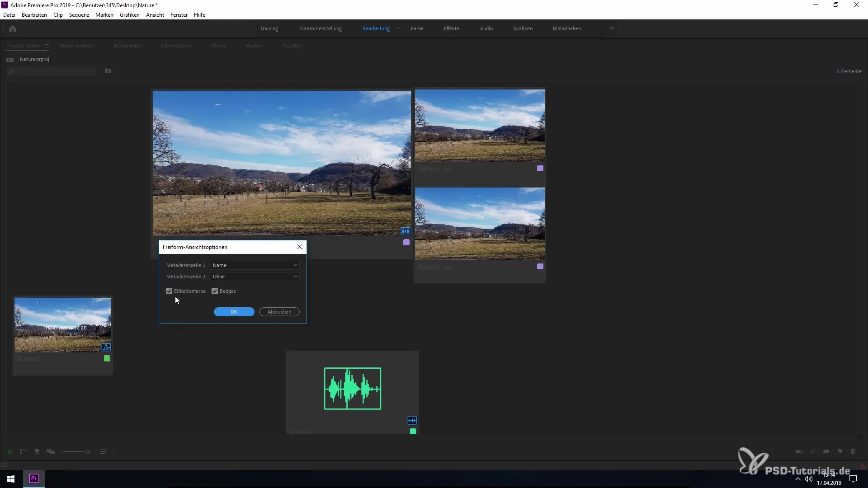
Task: Click the audio badge on wav clip
Action: tap(412, 421)
